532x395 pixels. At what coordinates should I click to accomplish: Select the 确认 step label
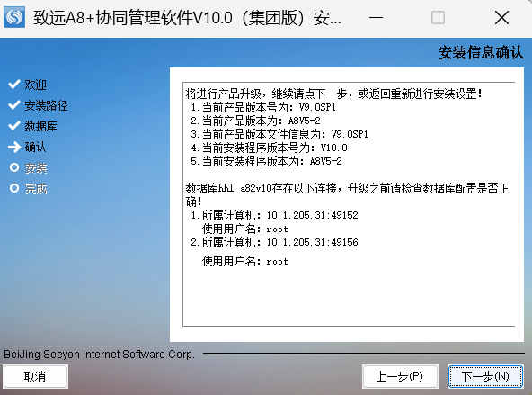tap(35, 147)
